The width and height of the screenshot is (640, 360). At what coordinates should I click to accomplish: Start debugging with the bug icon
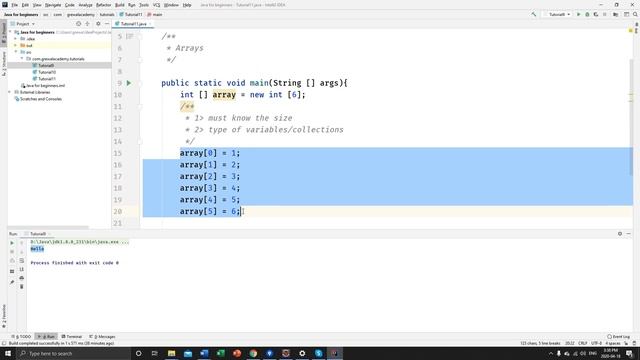tap(587, 14)
